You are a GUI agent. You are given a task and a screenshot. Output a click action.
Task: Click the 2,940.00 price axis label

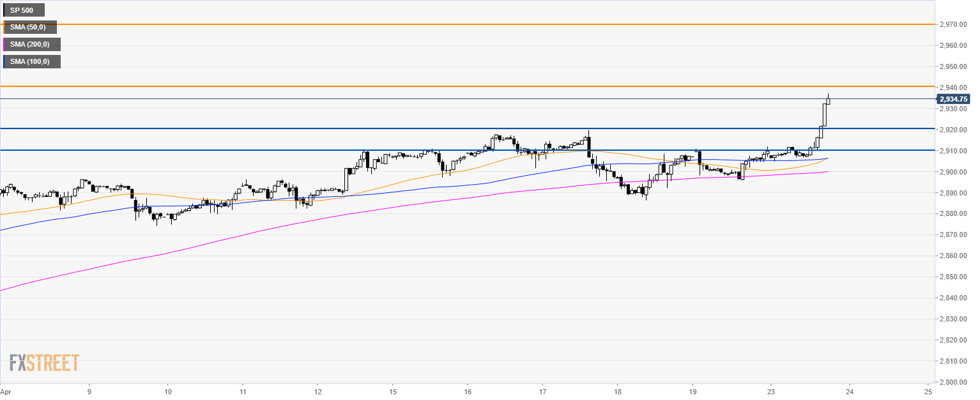953,88
